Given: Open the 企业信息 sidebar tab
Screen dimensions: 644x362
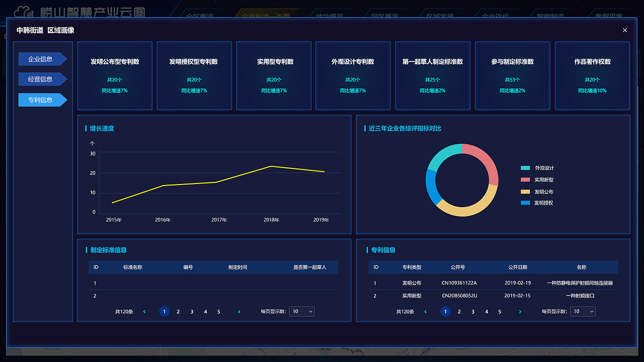Looking at the screenshot, I should click(42, 59).
